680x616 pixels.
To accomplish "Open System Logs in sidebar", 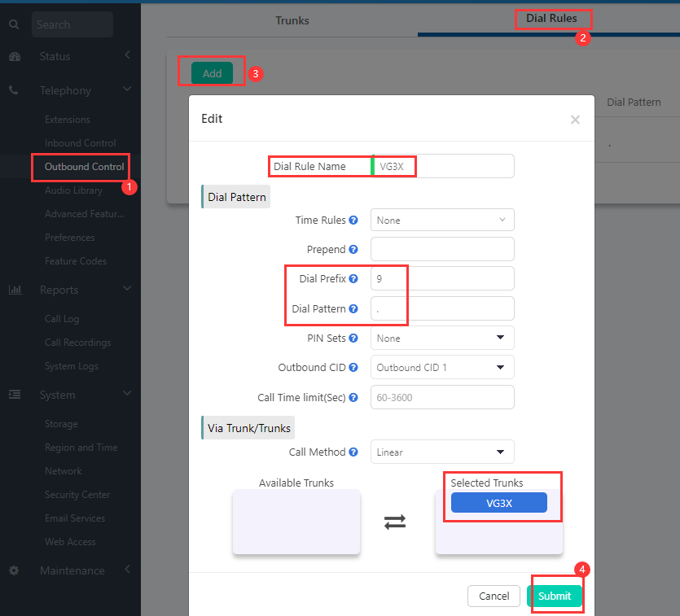I will coord(72,366).
